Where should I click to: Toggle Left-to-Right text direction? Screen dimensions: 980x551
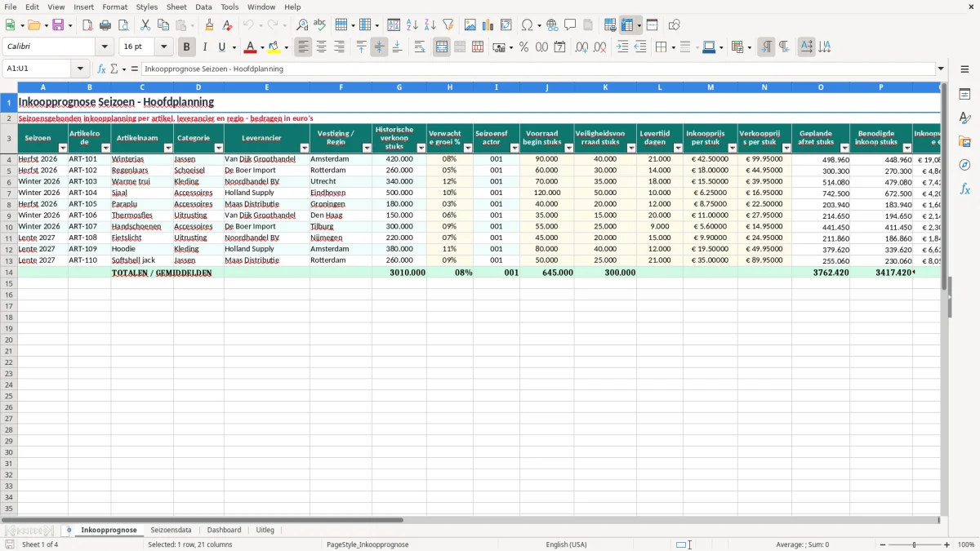(x=766, y=47)
